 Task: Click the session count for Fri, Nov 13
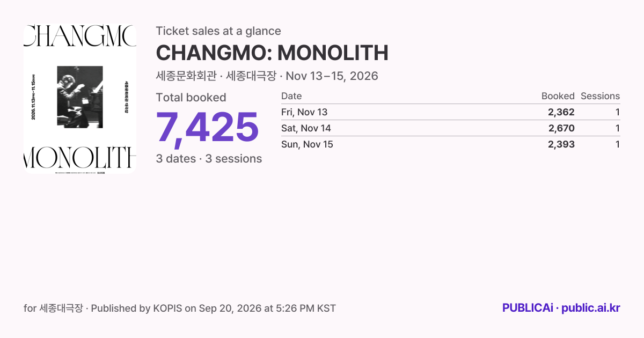point(618,112)
